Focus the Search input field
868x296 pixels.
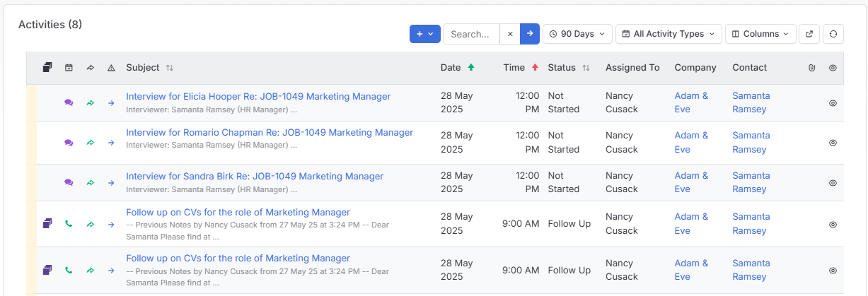click(x=471, y=34)
